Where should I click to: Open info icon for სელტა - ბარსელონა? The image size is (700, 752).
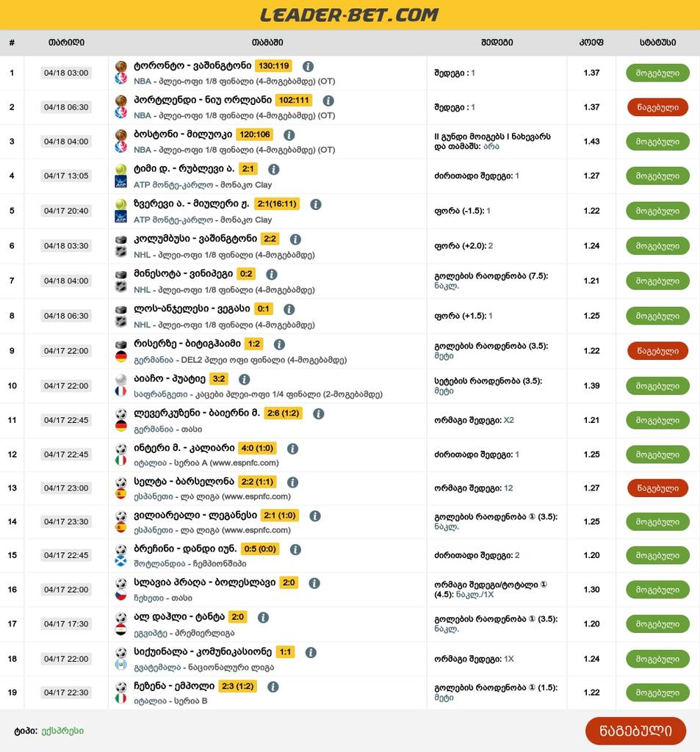pyautogui.click(x=292, y=482)
